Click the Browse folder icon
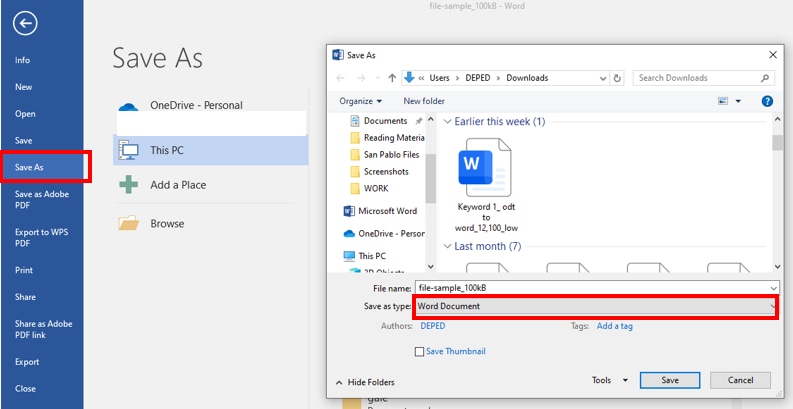793x409 pixels. [128, 223]
